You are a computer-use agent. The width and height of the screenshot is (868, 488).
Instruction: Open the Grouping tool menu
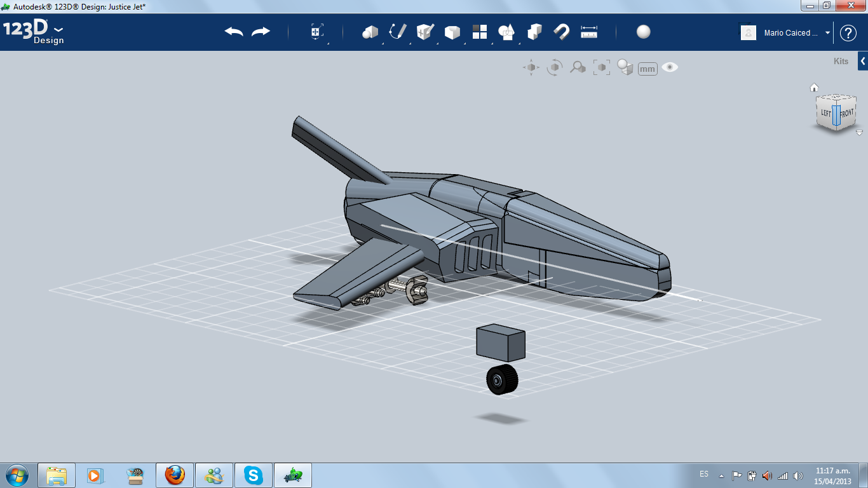pyautogui.click(x=506, y=32)
